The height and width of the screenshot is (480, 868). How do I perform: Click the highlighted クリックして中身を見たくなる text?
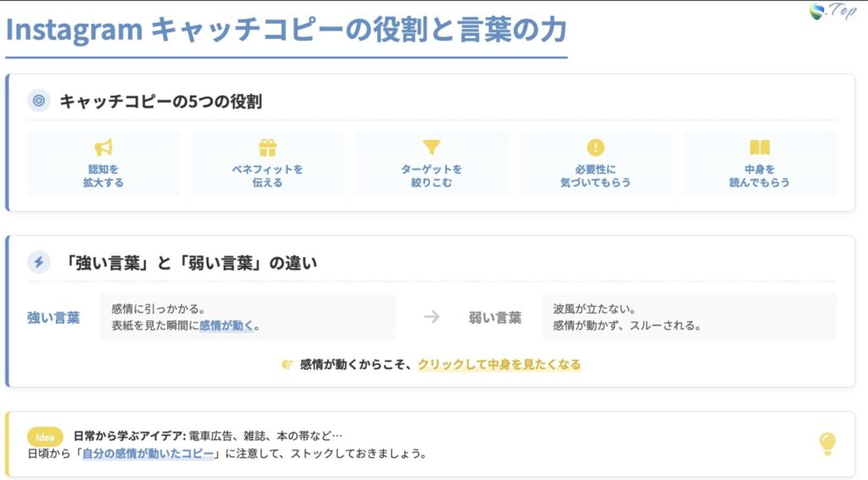499,365
